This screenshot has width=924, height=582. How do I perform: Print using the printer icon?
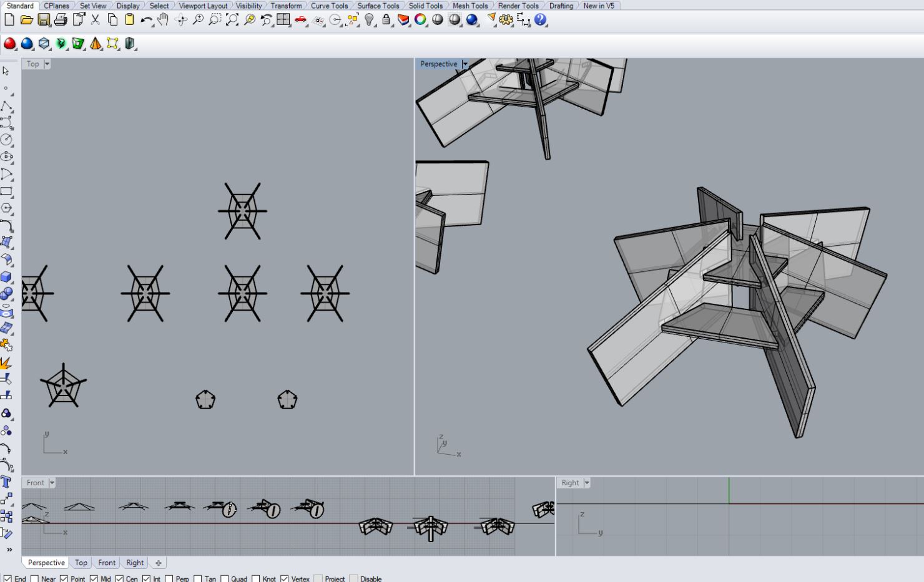click(x=61, y=20)
